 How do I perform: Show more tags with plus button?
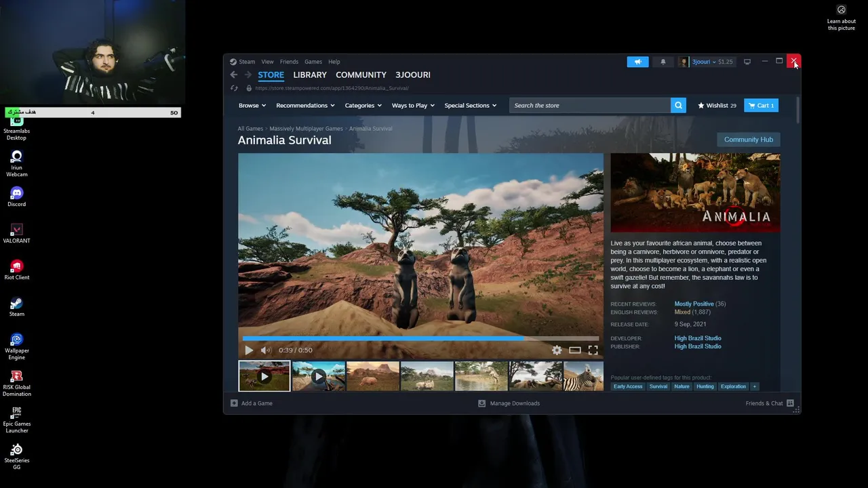[755, 386]
